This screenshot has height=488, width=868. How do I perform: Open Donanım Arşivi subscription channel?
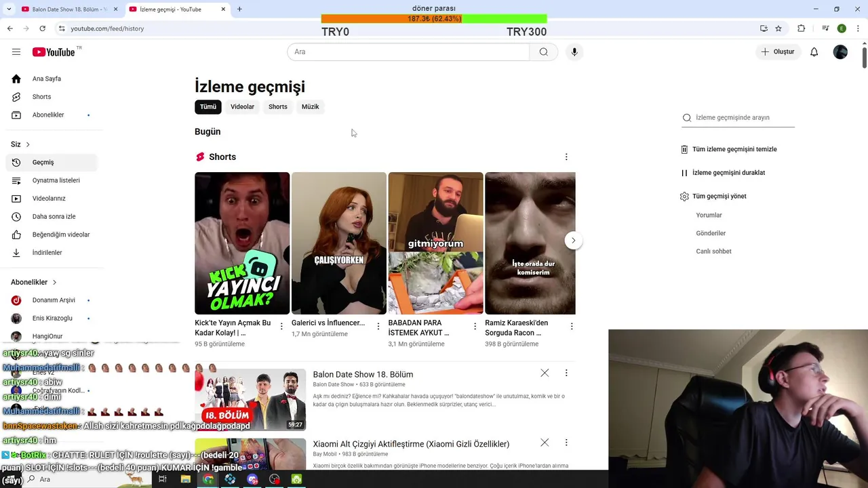(x=52, y=300)
